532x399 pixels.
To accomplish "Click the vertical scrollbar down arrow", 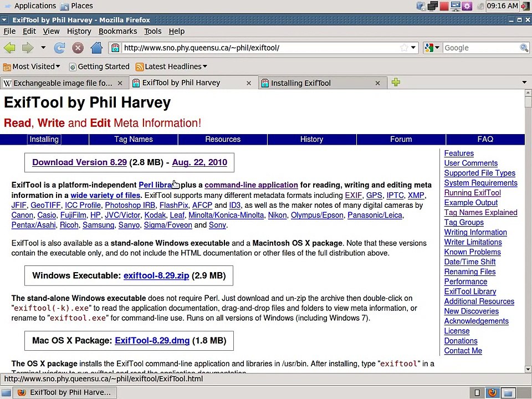I will 528,369.
